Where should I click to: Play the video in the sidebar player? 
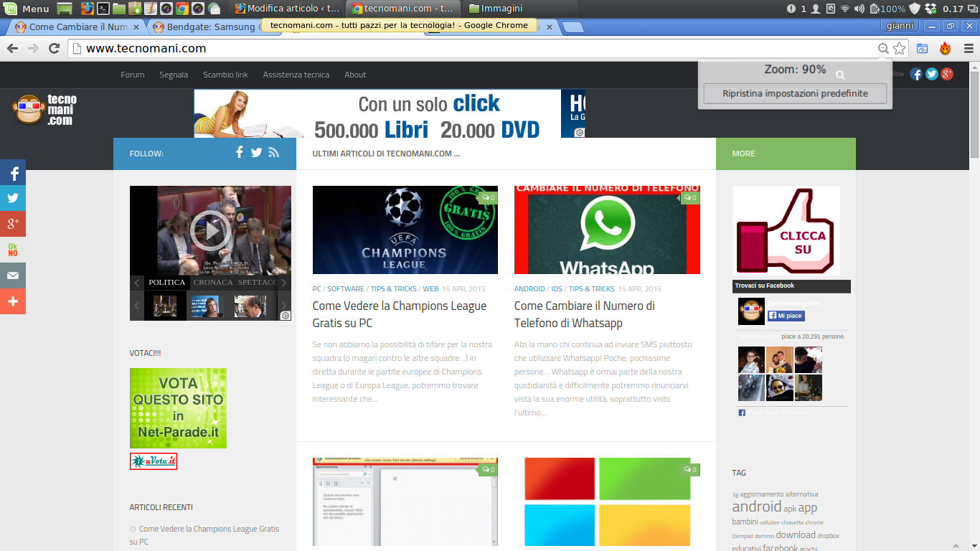coord(210,231)
